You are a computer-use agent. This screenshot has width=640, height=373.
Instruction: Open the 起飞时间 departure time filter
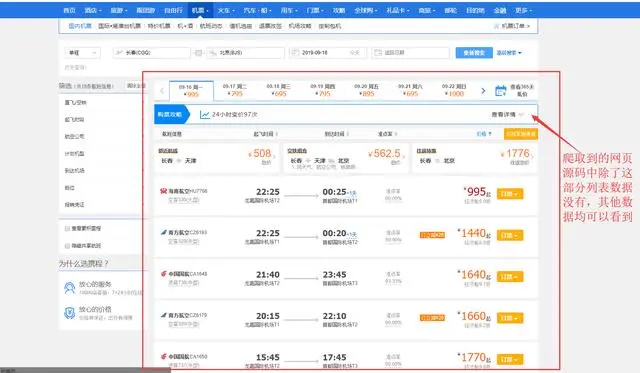click(x=74, y=120)
